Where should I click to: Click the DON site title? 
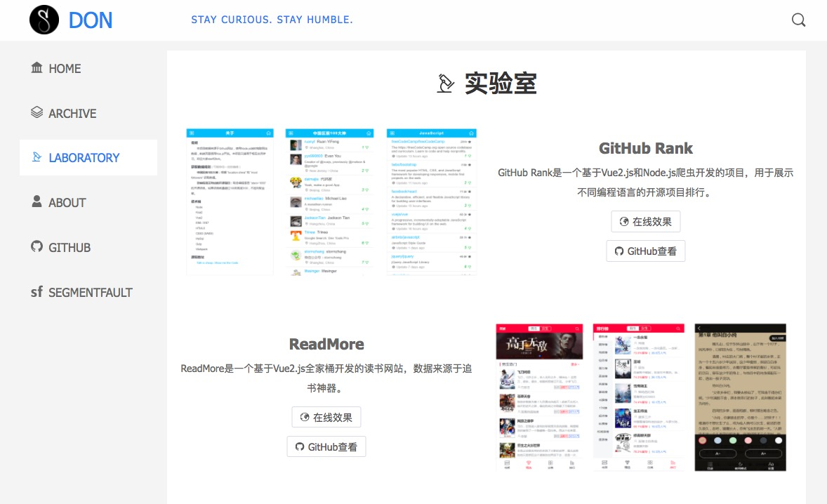click(91, 20)
